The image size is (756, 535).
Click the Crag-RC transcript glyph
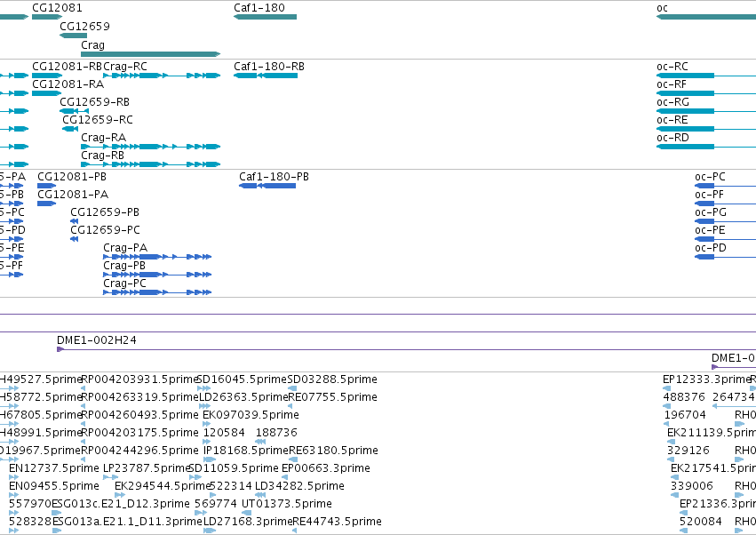pos(162,76)
